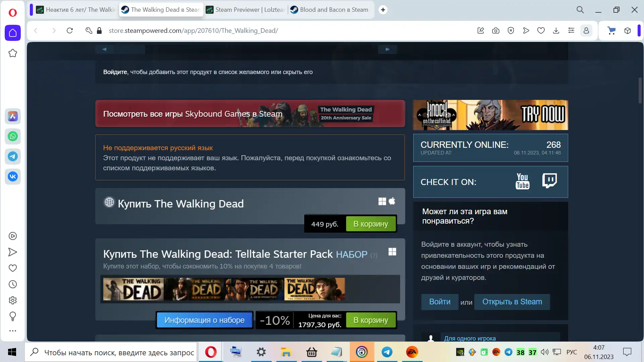
Task: Open sidebar three-dot more options
Action: 13,331
